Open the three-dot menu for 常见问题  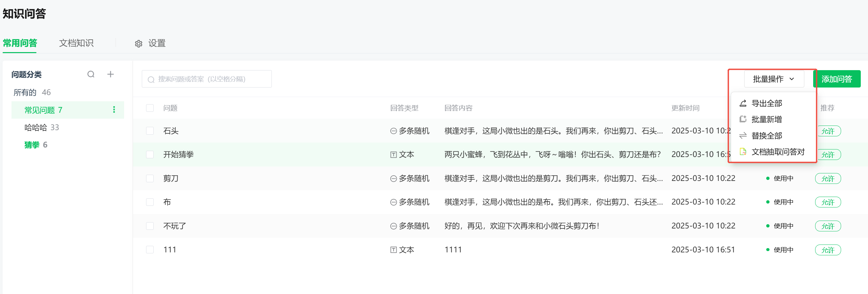click(114, 110)
